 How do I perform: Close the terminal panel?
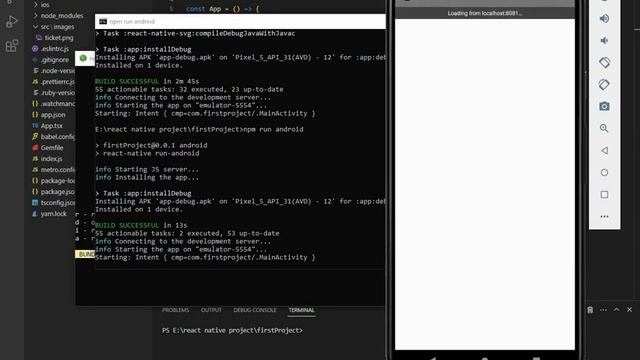(629, 310)
